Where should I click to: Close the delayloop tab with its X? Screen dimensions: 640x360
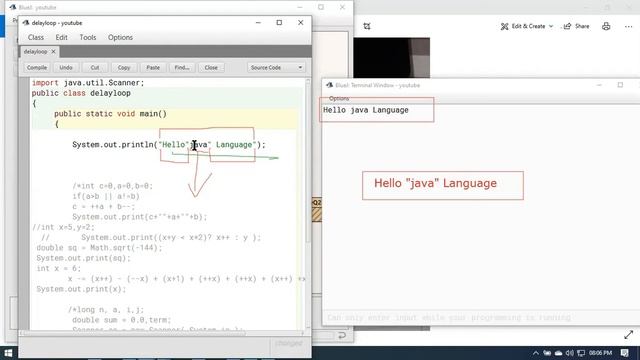point(53,51)
